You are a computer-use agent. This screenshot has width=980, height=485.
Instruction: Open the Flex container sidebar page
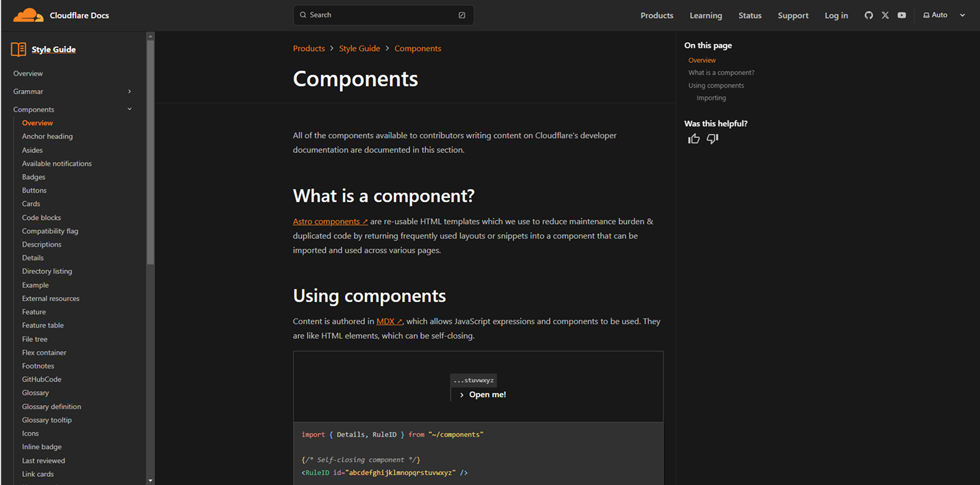[44, 353]
